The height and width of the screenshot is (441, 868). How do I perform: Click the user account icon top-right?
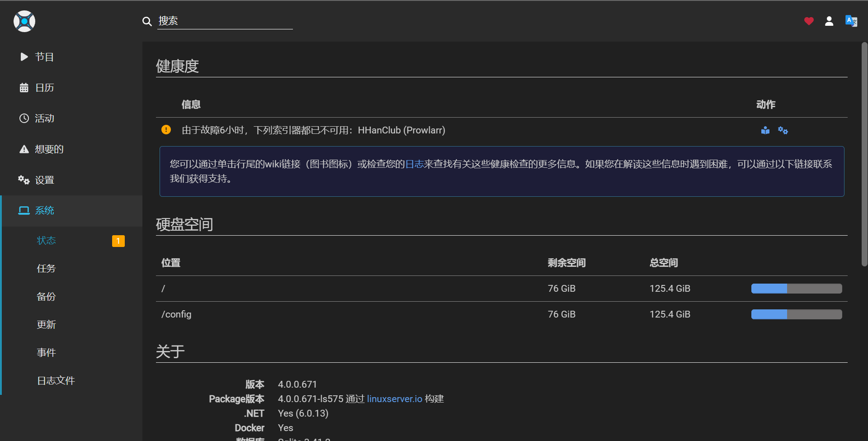click(830, 21)
